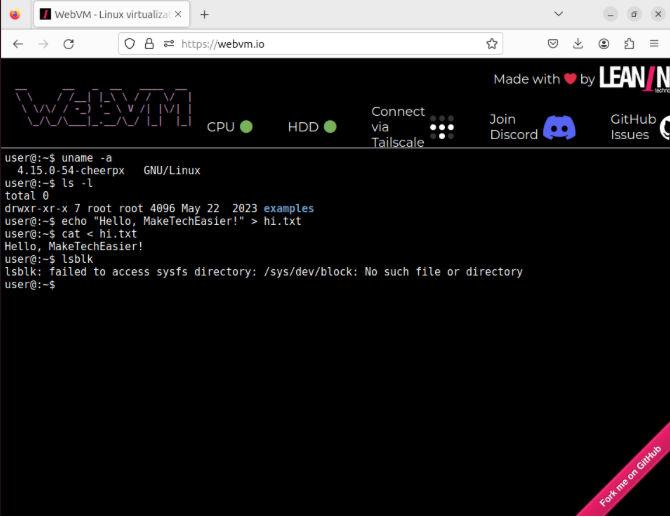The height and width of the screenshot is (517, 670).
Task: Open the downloads panel
Action: tap(578, 44)
